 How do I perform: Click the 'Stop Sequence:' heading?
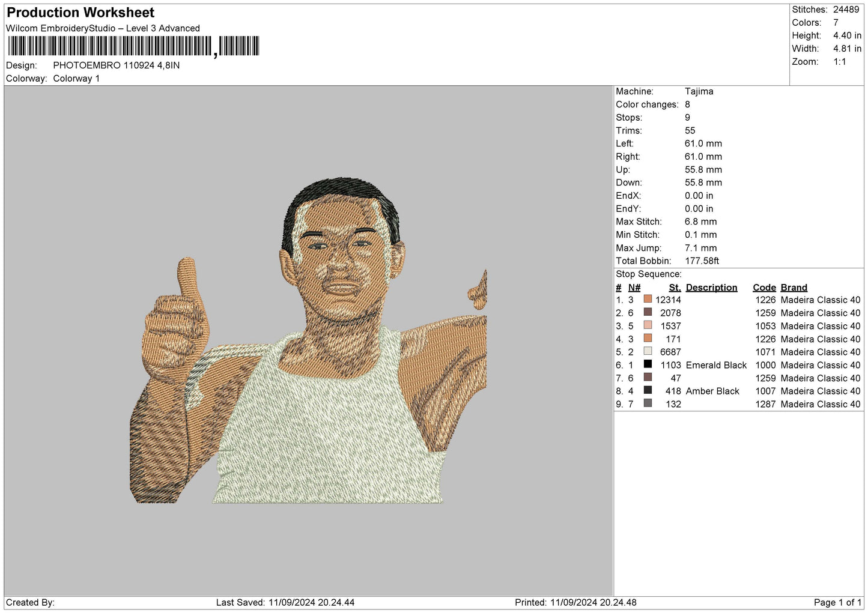coord(649,274)
